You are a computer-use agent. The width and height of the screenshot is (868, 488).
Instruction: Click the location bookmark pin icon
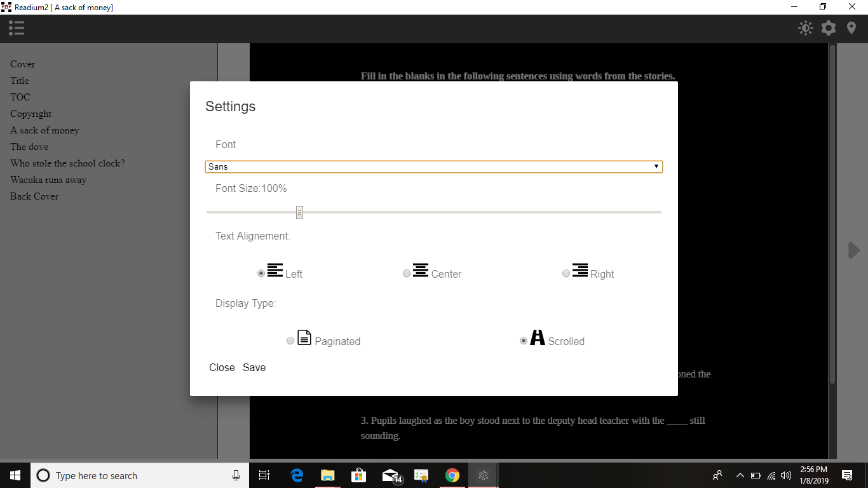coord(851,28)
